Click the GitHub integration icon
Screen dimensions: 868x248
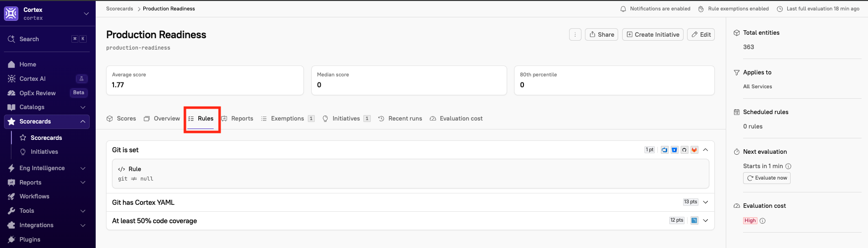685,150
